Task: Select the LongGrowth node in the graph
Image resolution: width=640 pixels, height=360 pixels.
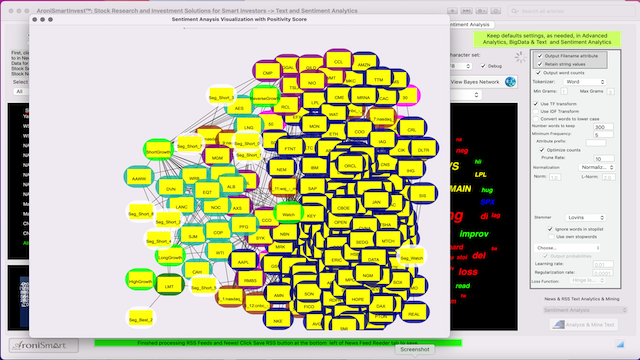Action: pos(170,256)
